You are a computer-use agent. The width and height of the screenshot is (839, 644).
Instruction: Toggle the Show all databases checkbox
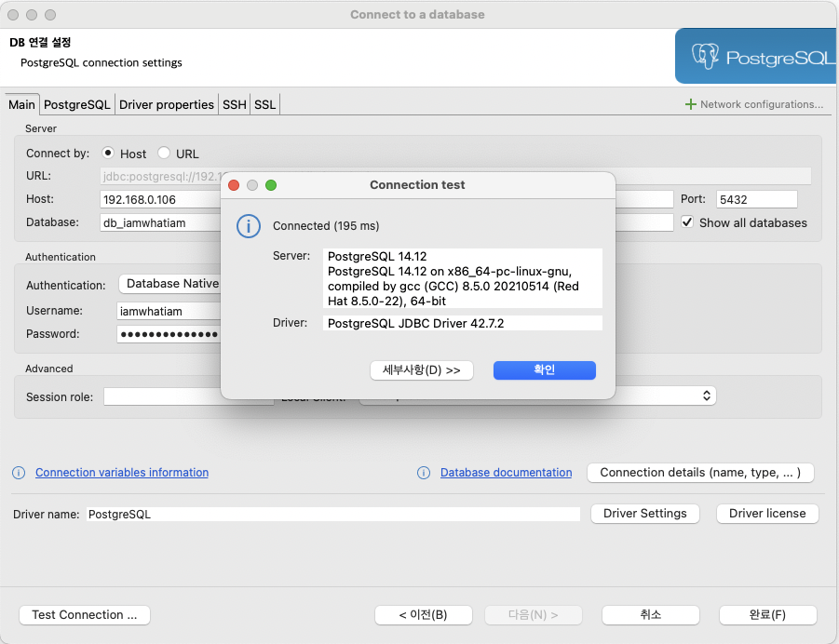pos(687,222)
